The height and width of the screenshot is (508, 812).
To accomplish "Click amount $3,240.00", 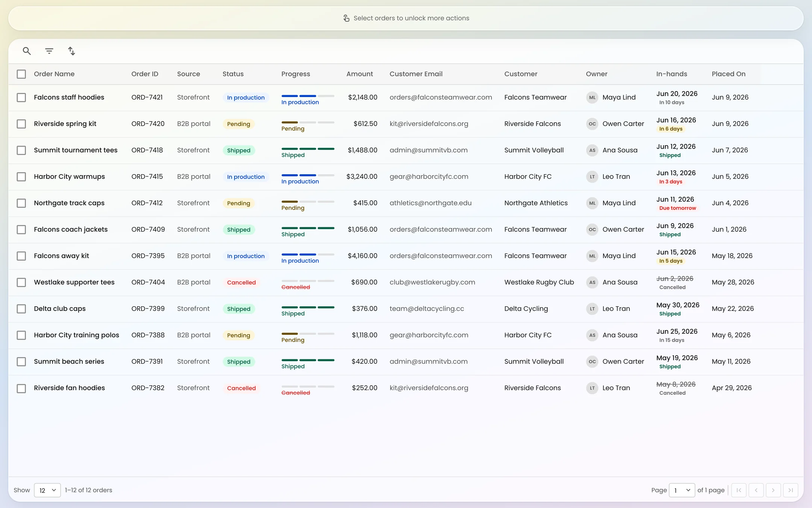I will (362, 176).
